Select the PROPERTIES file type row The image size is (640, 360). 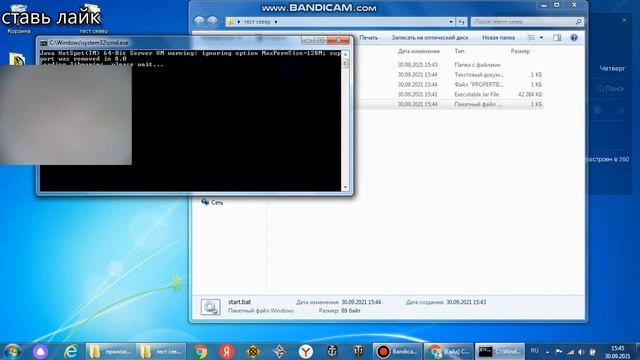coord(449,84)
